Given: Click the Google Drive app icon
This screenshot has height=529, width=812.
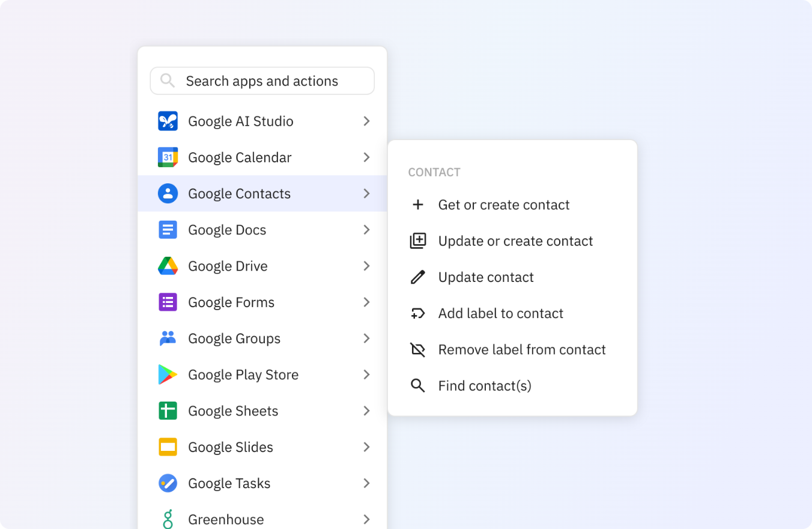Looking at the screenshot, I should click(168, 266).
